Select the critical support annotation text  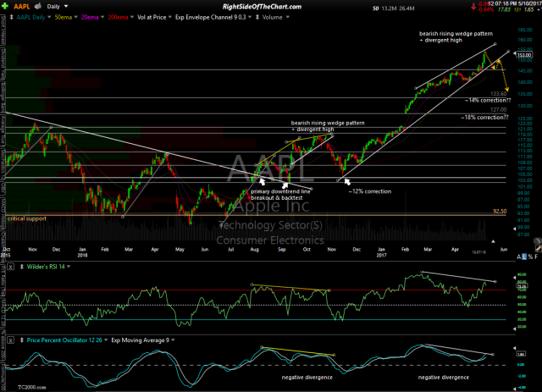coord(26,218)
